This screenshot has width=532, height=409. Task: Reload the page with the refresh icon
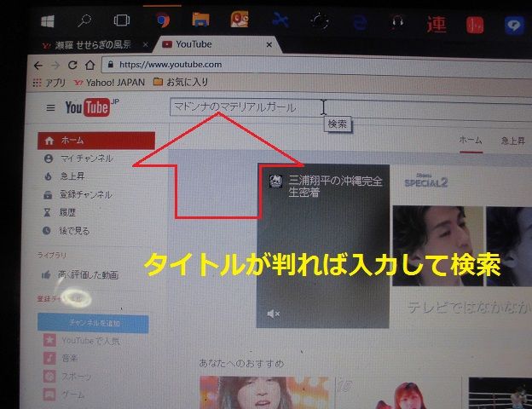click(x=72, y=65)
